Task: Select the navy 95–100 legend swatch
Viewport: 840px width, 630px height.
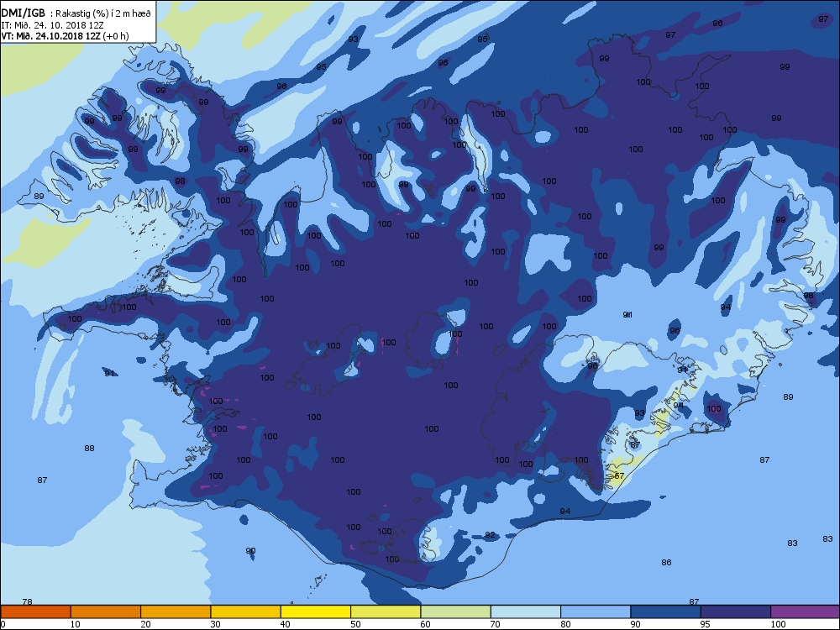Action: point(736,612)
